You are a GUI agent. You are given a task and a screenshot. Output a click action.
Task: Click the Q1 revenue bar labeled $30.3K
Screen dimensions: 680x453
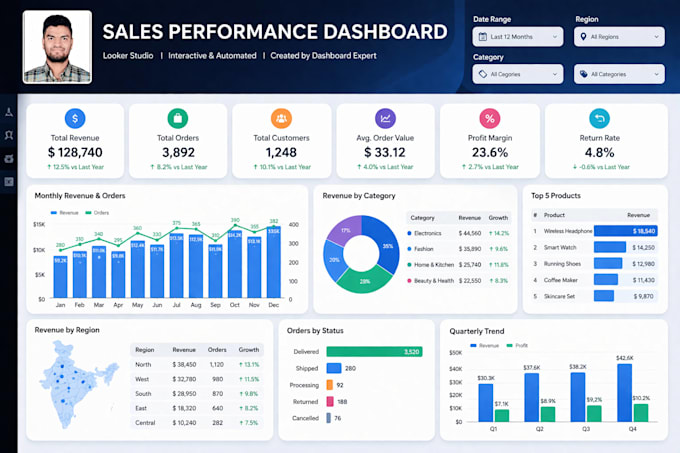(x=486, y=403)
